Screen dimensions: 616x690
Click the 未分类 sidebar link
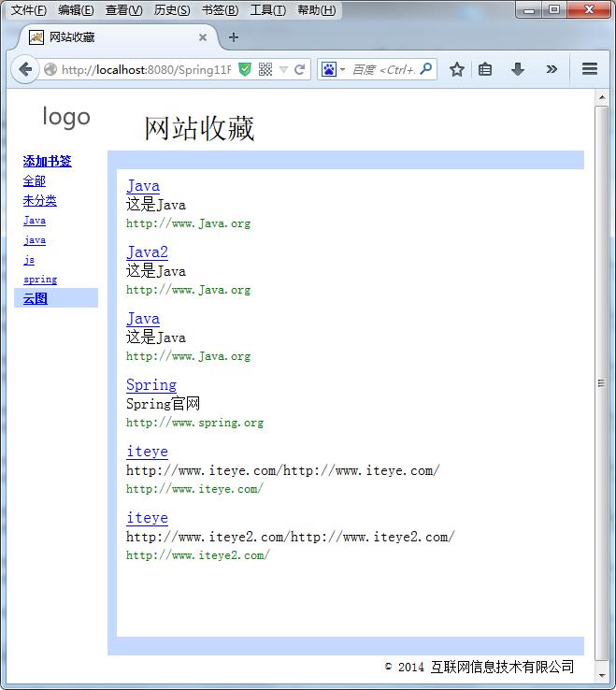coord(40,201)
